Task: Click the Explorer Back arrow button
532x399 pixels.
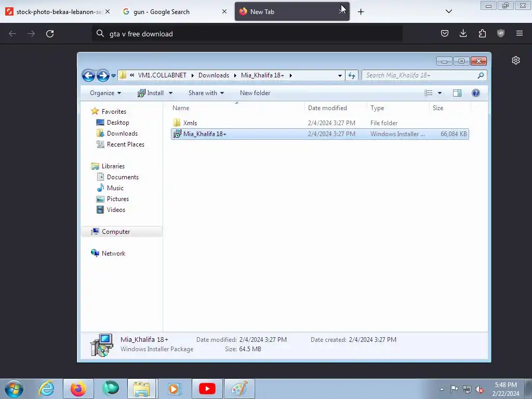Action: (x=88, y=75)
